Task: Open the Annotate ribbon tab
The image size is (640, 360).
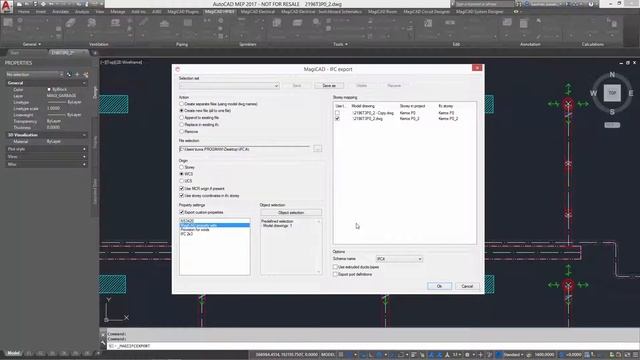Action: (x=60, y=12)
